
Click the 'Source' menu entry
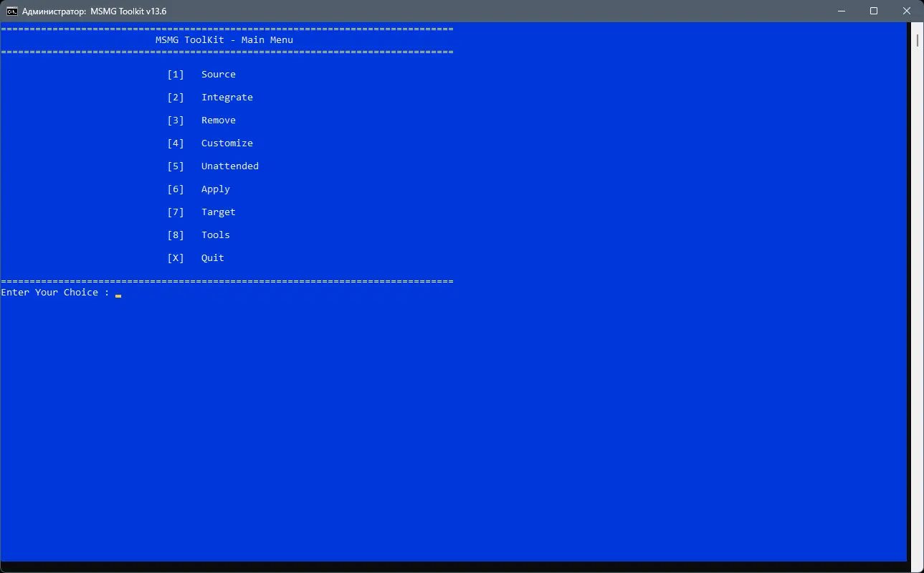pyautogui.click(x=219, y=75)
